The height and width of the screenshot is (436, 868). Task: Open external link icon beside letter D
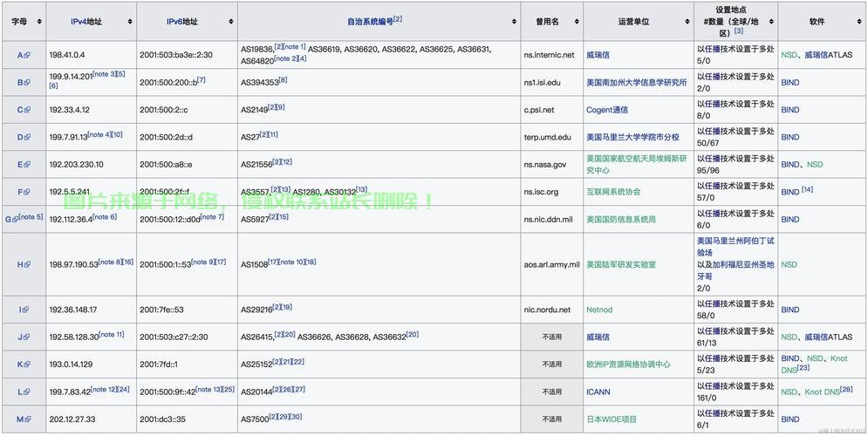coord(28,137)
